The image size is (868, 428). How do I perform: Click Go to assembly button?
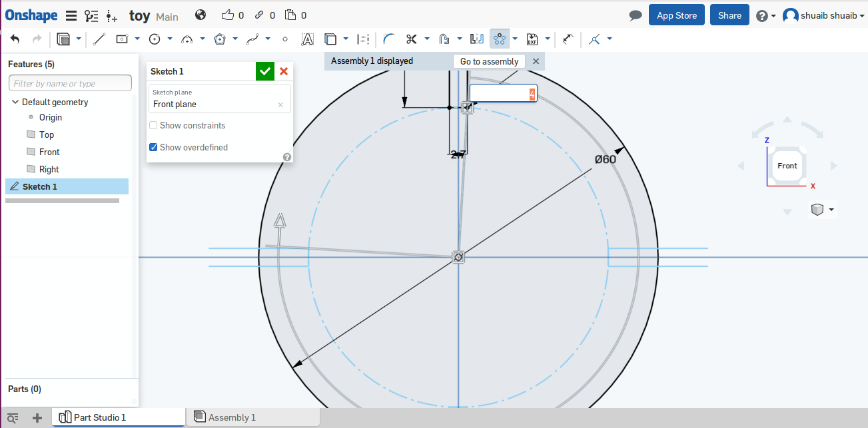[489, 61]
